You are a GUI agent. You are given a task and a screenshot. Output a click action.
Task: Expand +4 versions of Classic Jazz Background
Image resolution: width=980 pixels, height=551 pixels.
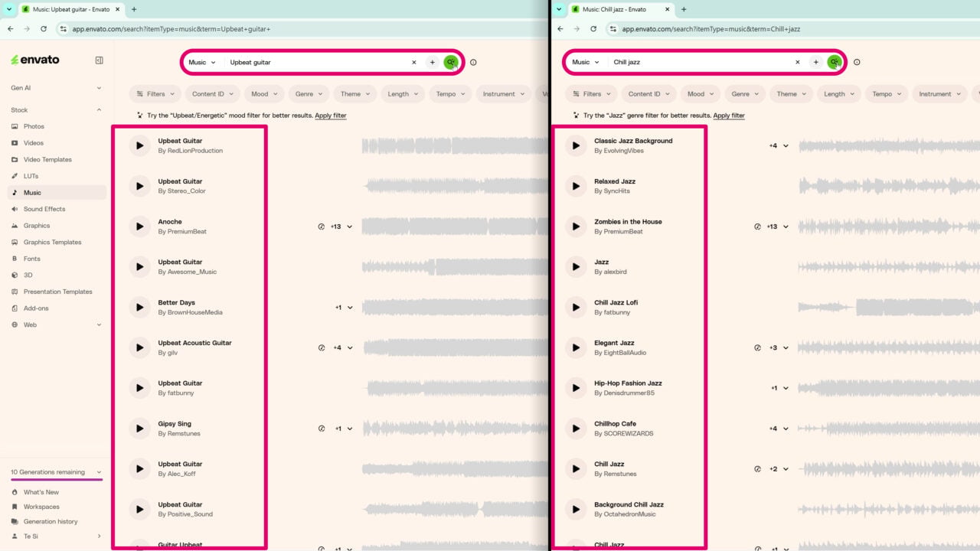tap(779, 145)
